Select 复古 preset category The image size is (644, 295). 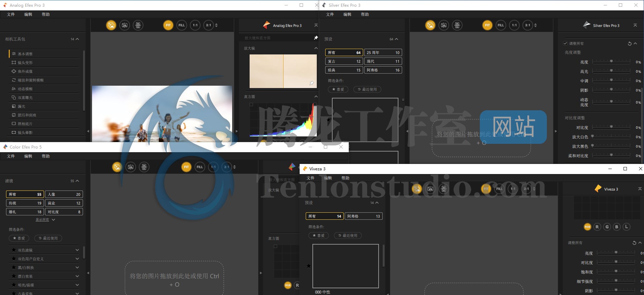click(344, 61)
